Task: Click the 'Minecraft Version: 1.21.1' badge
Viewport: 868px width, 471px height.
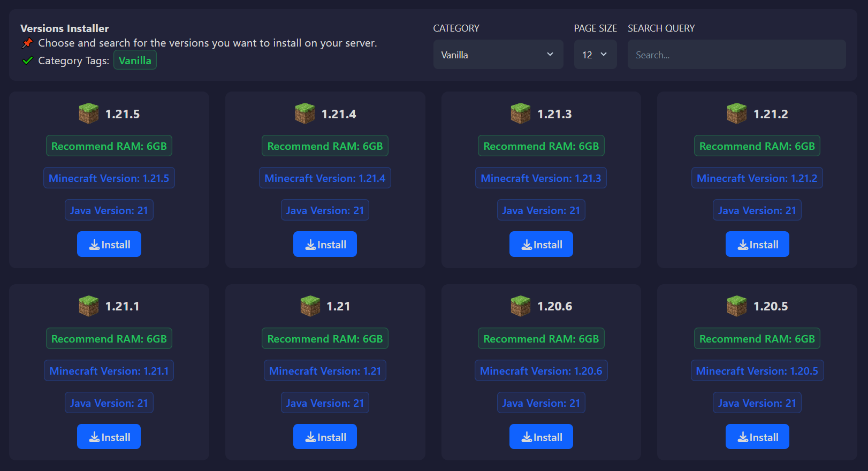Action: (109, 370)
